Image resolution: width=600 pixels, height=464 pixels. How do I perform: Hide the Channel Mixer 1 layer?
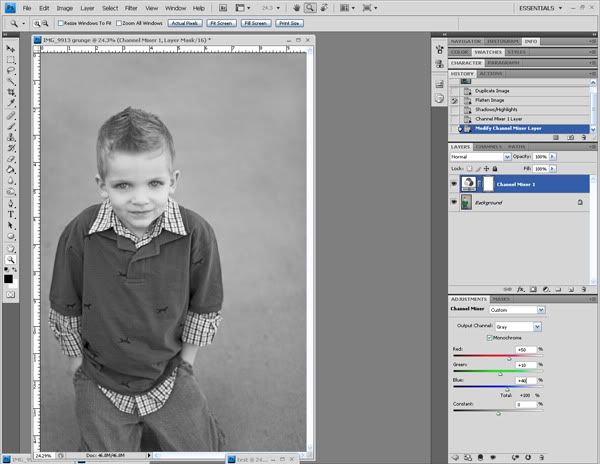pos(454,184)
